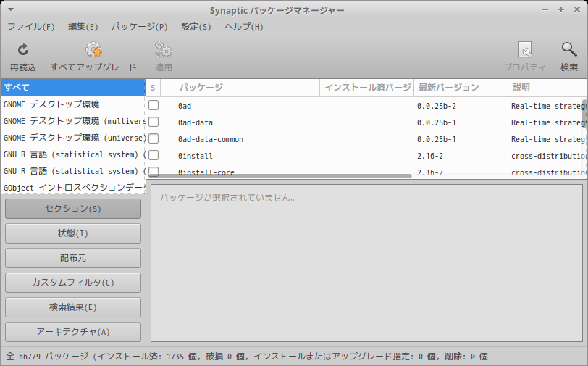Image resolution: width=588 pixels, height=366 pixels.
Task: Select the 0install-core package name
Action: pyautogui.click(x=206, y=172)
